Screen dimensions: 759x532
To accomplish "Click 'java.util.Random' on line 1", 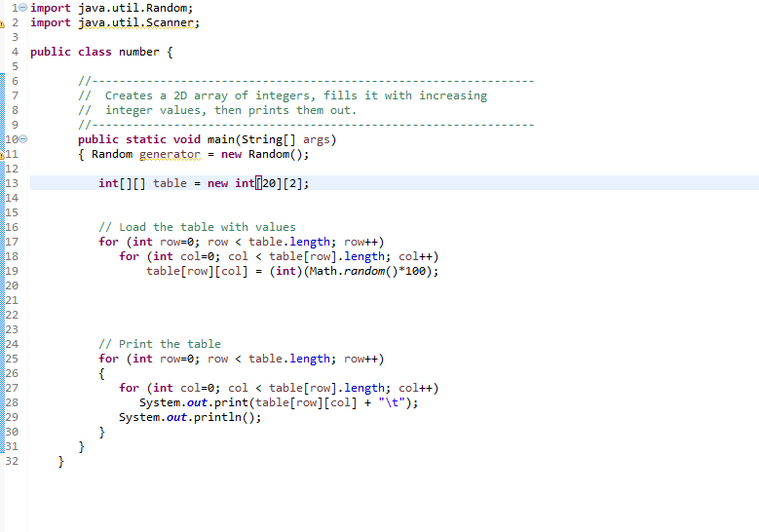I will click(x=133, y=8).
